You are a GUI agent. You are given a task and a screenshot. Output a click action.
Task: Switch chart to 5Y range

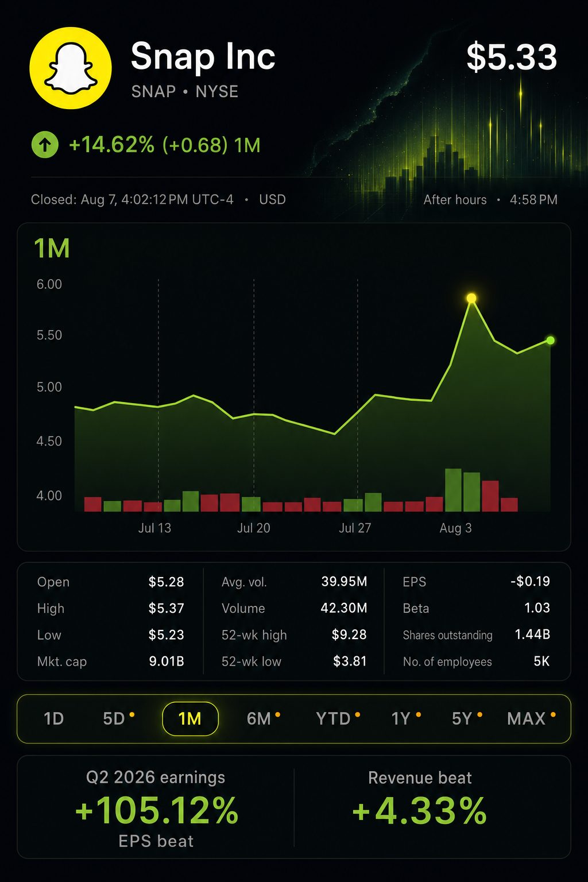(x=462, y=718)
